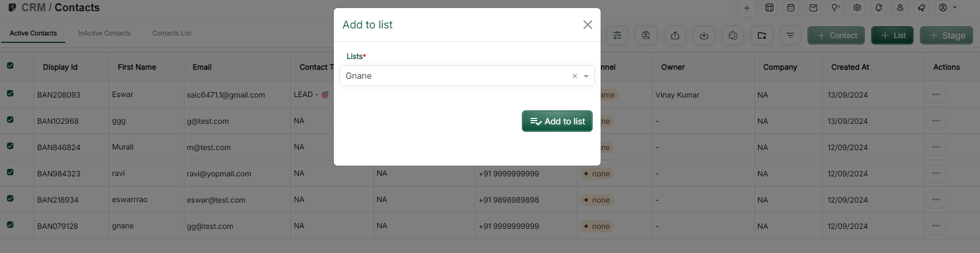Open the announcements megaphone icon
Viewport: 980px width, 253px height.
pos(922,8)
